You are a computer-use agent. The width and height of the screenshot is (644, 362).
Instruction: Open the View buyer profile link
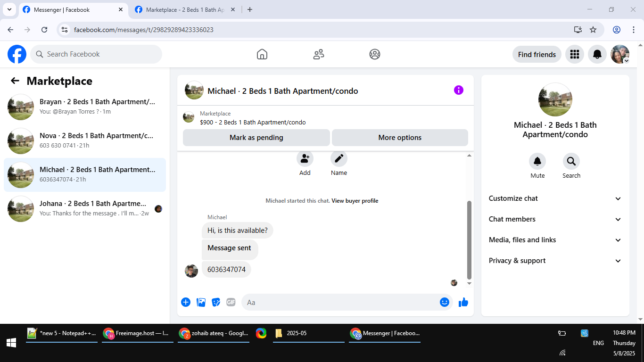tap(355, 201)
